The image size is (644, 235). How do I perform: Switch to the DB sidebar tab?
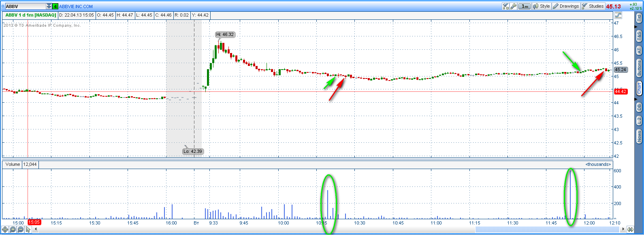pyautogui.click(x=639, y=107)
